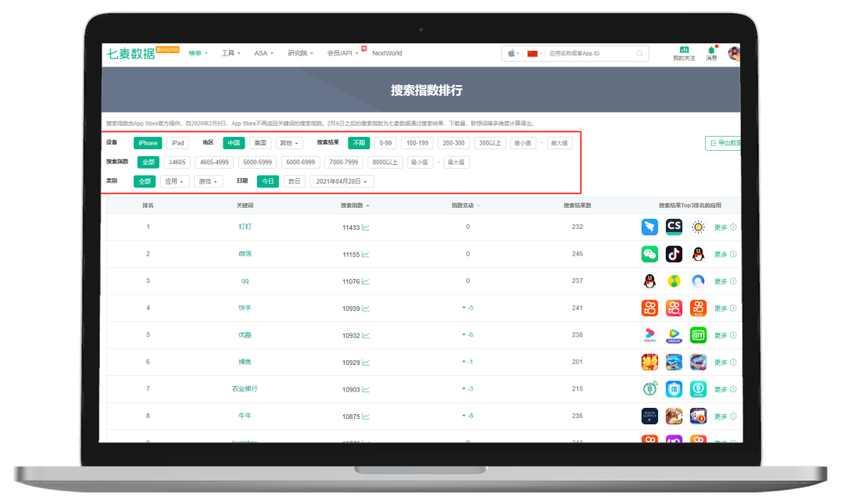Sort by the 指数变动 column header
844x504 pixels.
click(x=466, y=206)
